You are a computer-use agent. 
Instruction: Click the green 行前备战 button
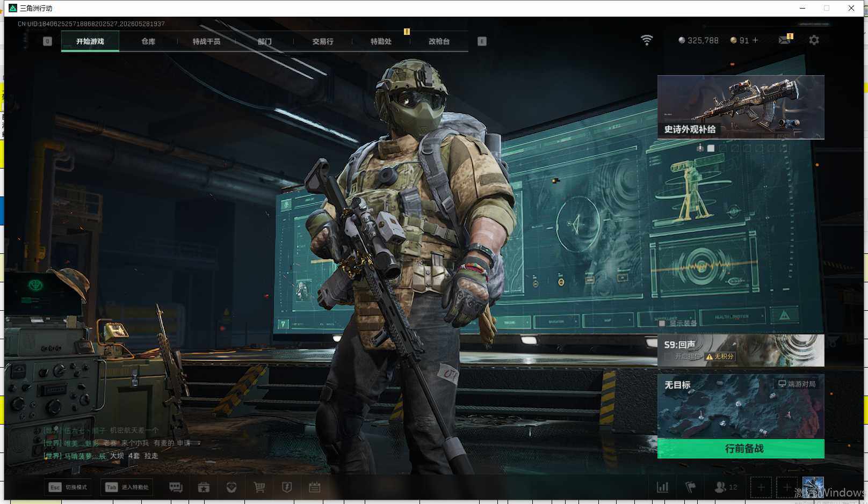(741, 449)
